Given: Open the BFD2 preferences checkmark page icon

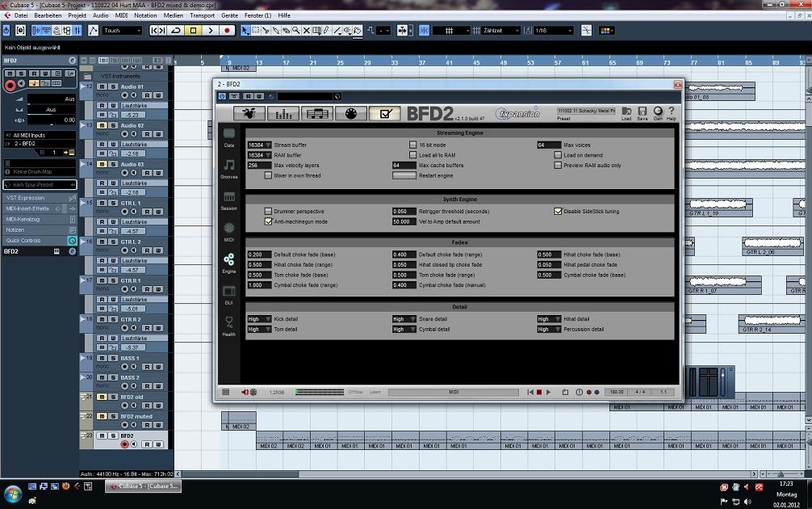Looking at the screenshot, I should [385, 113].
